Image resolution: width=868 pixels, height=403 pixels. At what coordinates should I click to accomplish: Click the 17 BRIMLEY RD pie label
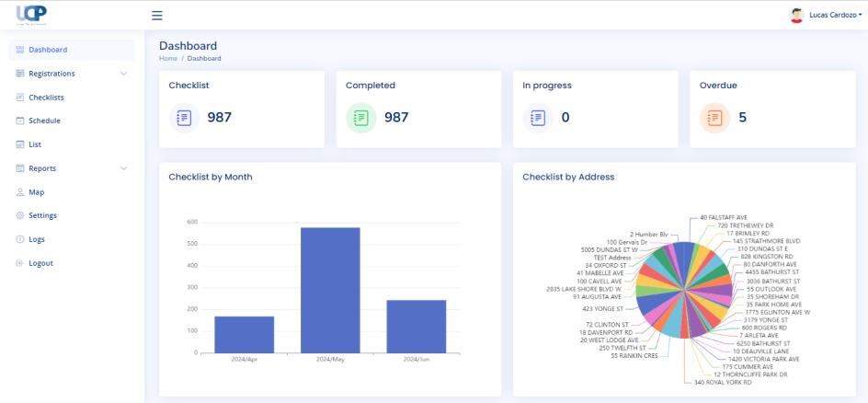[x=748, y=234]
